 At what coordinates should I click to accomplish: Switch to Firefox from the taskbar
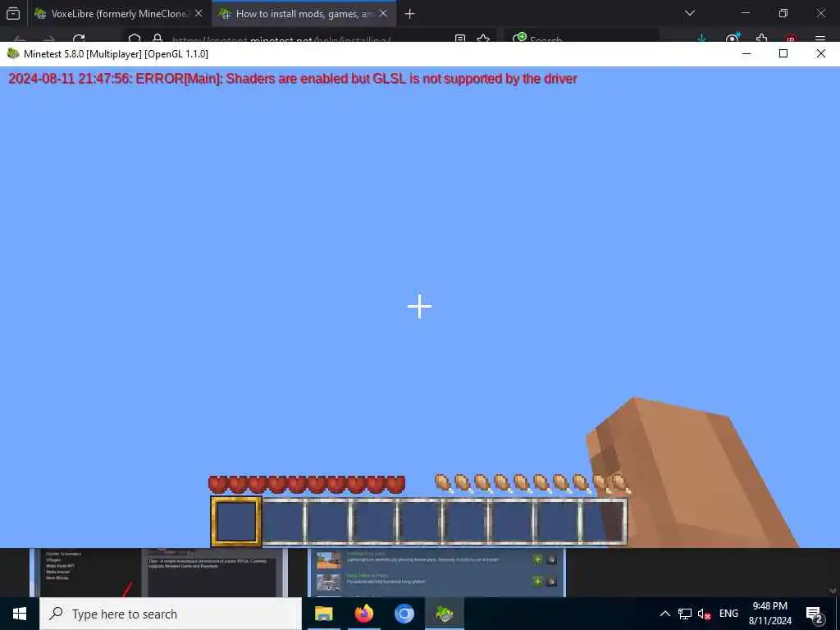click(363, 614)
